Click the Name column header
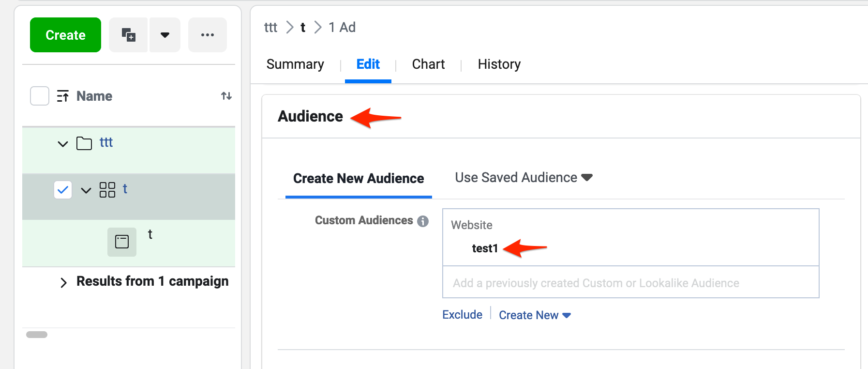This screenshot has height=369, width=868. (x=94, y=96)
